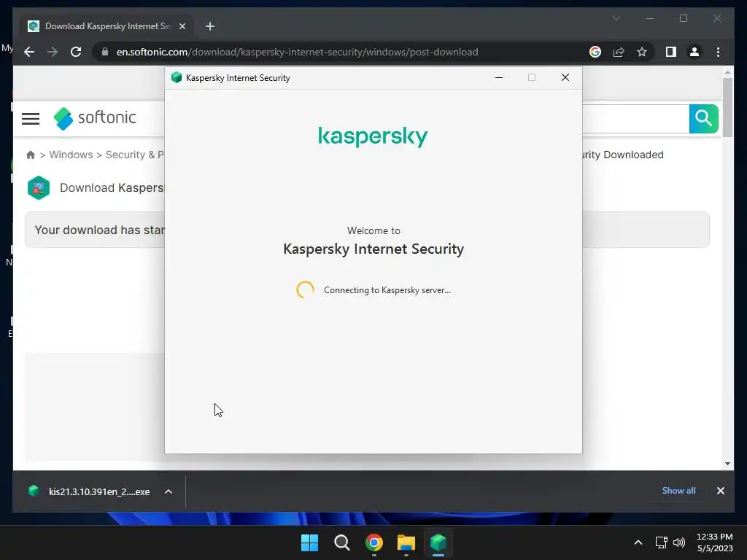Open the Chrome three-dot menu
Viewport: 747px width, 560px height.
click(718, 52)
